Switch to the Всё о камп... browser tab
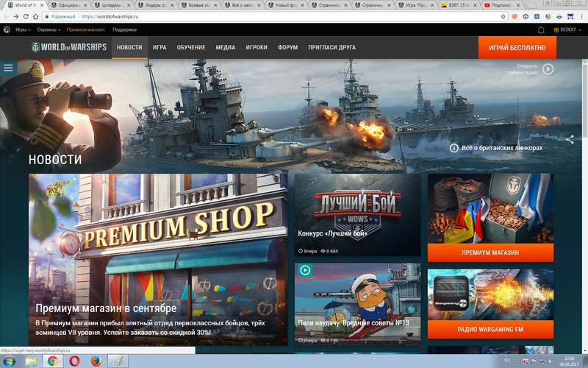588x368 pixels. pos(243,5)
